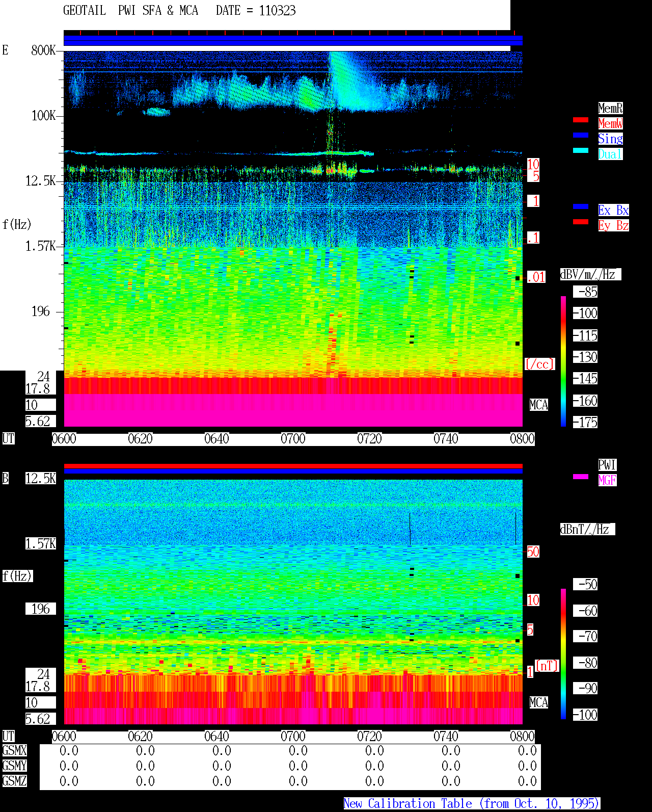652x812 pixels.
Task: Click the magnetic field color scale bar
Action: (x=563, y=654)
